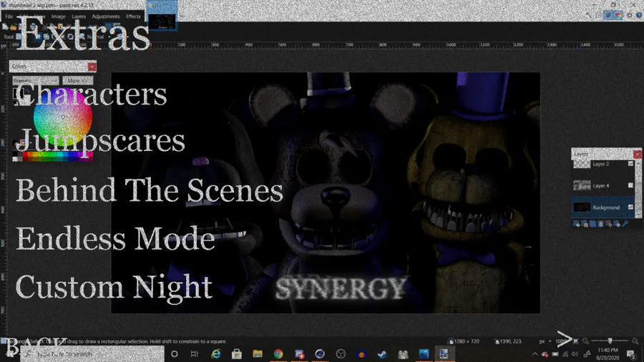Toggle Layer 2 visibility checkbox

coord(630,164)
